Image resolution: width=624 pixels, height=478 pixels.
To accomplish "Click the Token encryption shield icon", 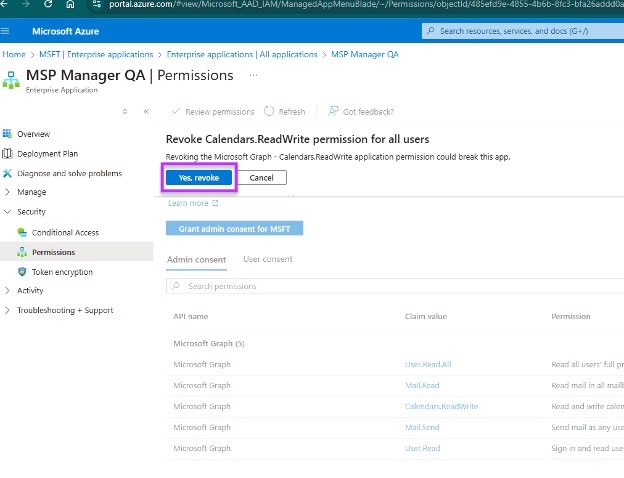I will click(22, 271).
